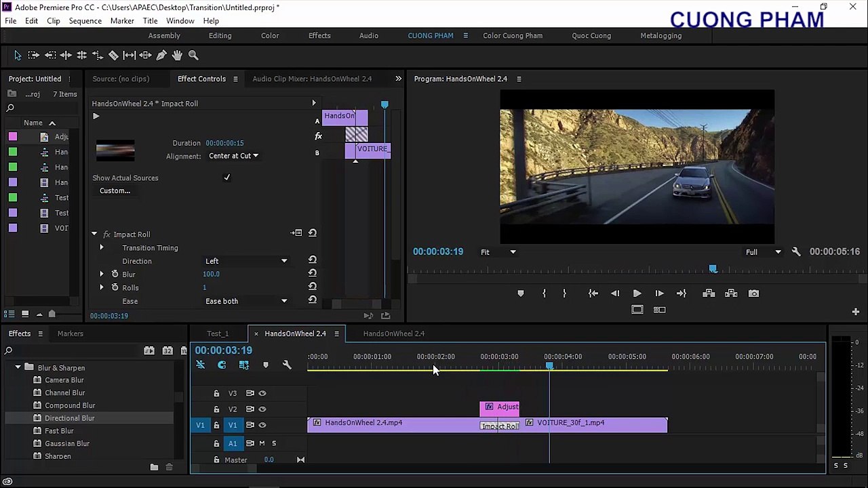
Task: Open the Sequence menu
Action: (85, 21)
